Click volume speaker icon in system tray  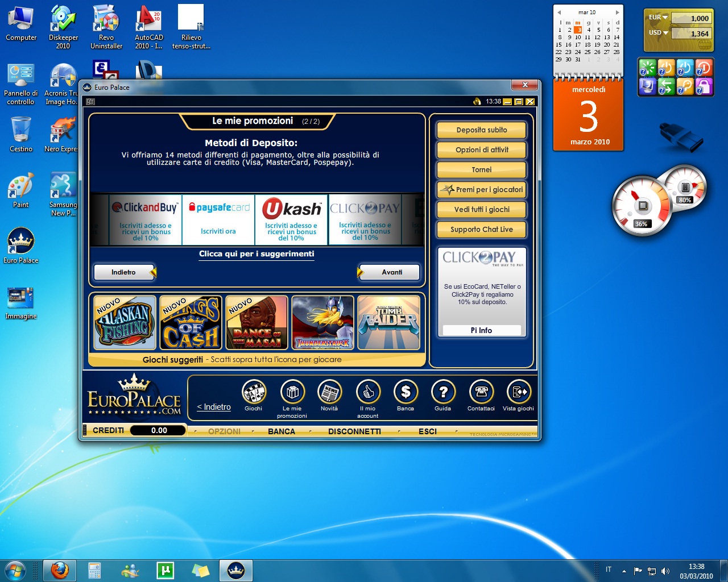click(x=665, y=571)
